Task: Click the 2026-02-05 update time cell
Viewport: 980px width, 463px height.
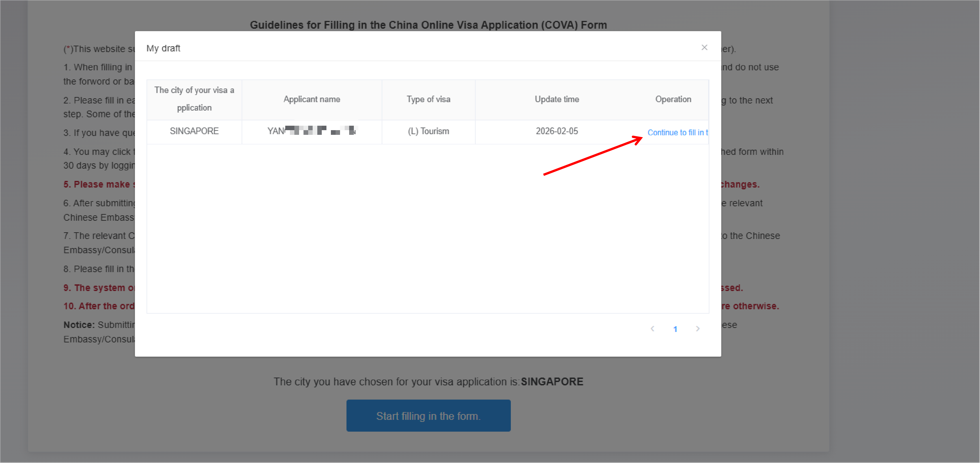Action: [x=556, y=131]
